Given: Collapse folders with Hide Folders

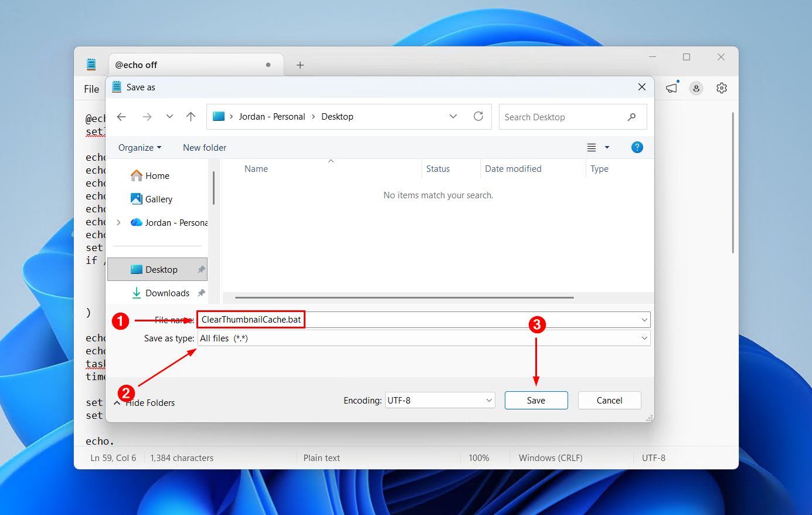Looking at the screenshot, I should (x=144, y=403).
